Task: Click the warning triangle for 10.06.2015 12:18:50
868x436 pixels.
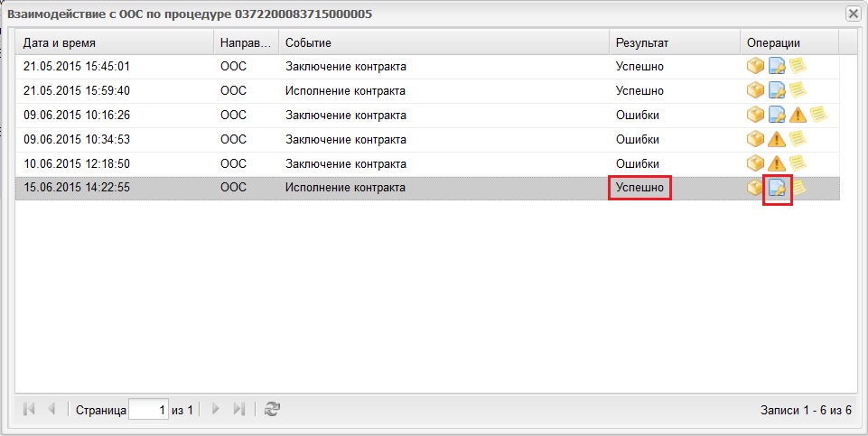Action: click(777, 163)
